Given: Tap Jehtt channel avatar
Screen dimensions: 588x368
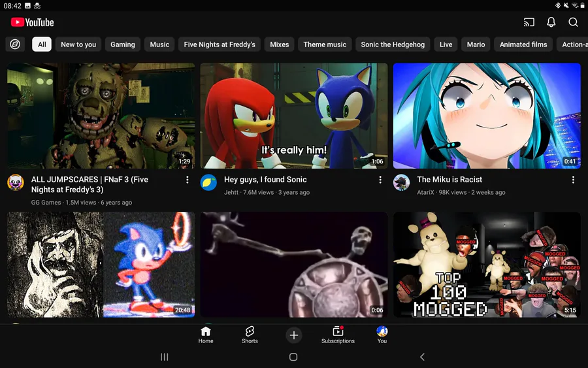Looking at the screenshot, I should click(208, 182).
